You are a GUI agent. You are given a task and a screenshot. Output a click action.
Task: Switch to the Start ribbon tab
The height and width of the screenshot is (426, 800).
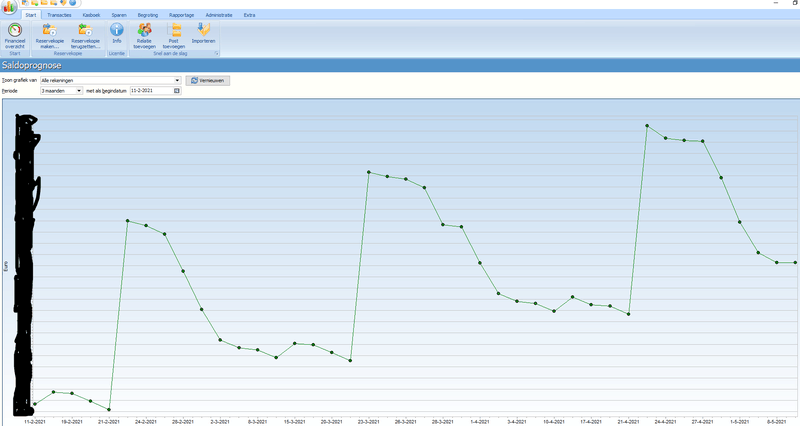[x=31, y=15]
